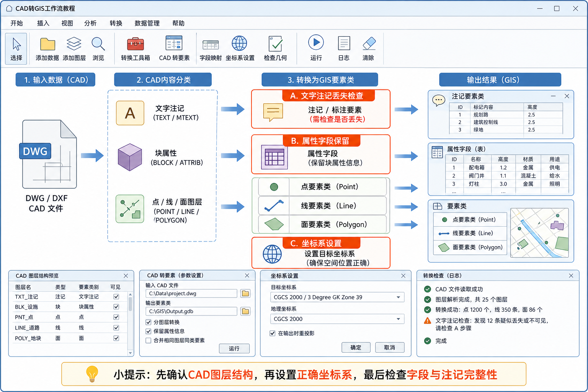Click the 输入 CAD 文件 path field
The width and height of the screenshot is (588, 392).
click(x=191, y=294)
